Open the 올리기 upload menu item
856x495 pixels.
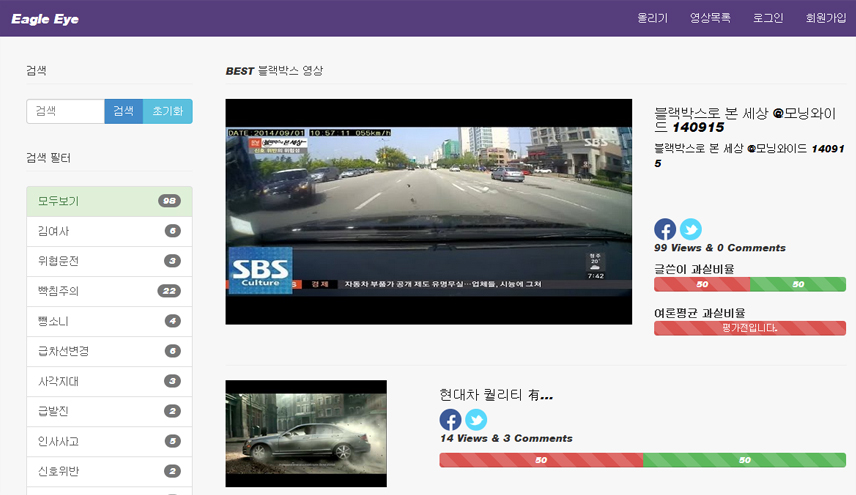(x=652, y=18)
